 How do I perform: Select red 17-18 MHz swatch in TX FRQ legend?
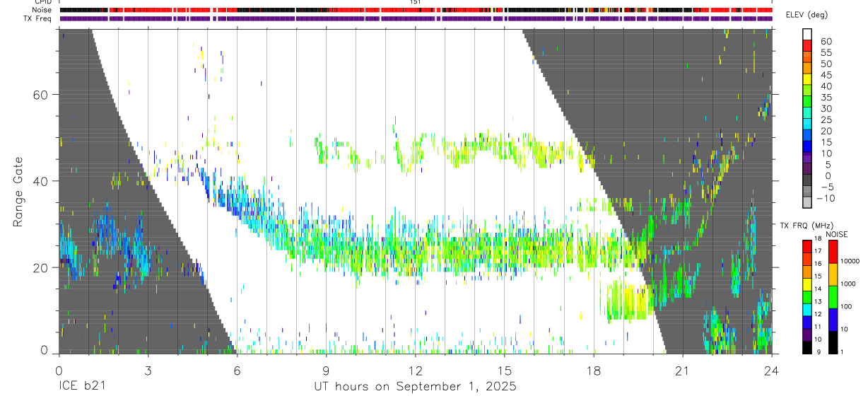(807, 245)
